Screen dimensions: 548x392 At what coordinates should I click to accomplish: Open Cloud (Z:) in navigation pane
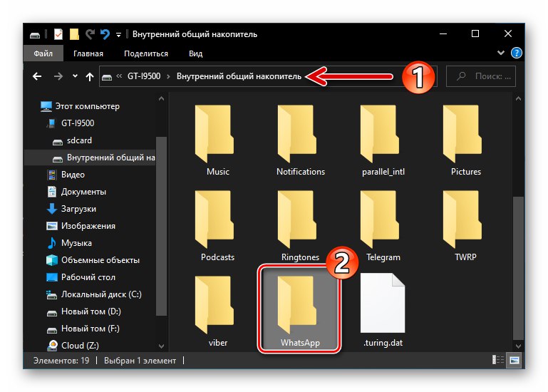point(73,346)
